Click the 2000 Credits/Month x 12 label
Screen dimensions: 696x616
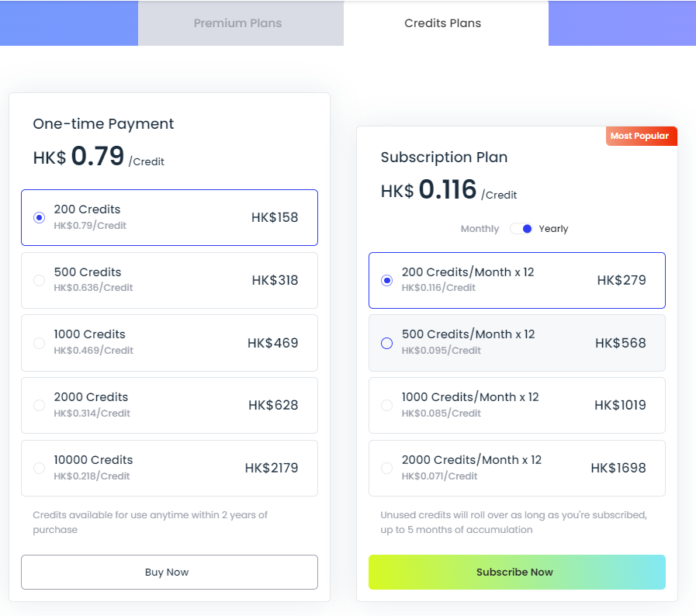pyautogui.click(x=472, y=460)
